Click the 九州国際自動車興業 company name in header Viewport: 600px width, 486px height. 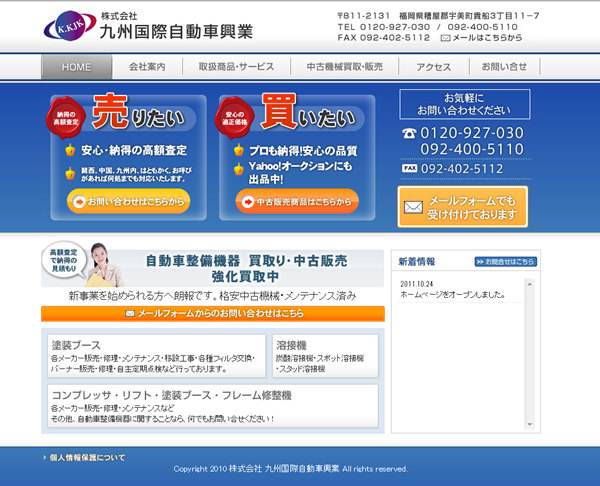[176, 32]
